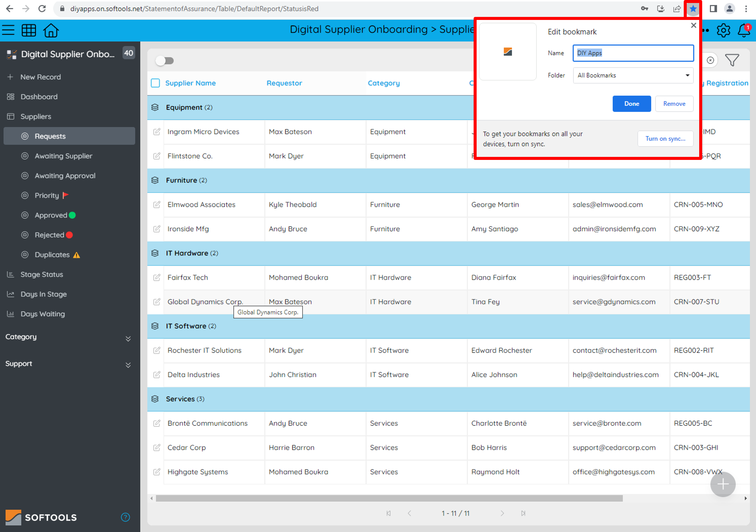Toggle the switch above the table
The image size is (756, 532).
click(165, 61)
